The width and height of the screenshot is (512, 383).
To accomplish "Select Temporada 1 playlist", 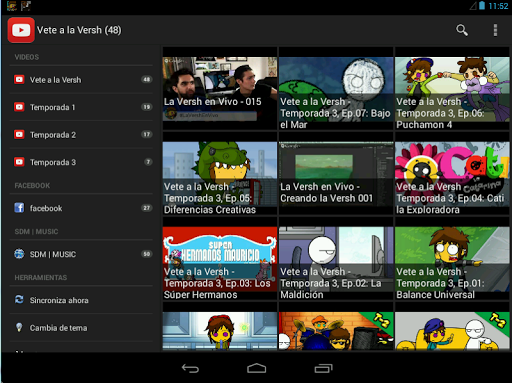I will pos(81,107).
